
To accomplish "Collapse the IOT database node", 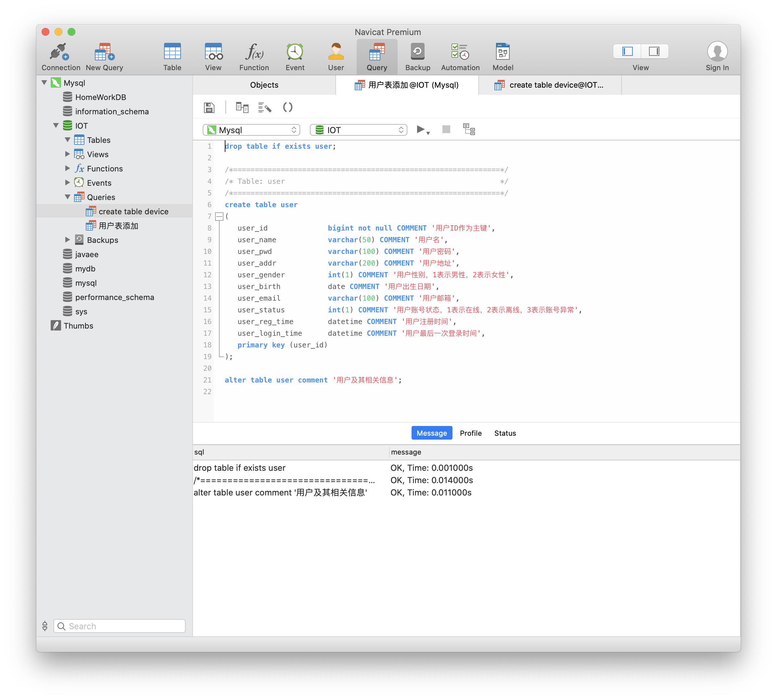I will [x=56, y=125].
